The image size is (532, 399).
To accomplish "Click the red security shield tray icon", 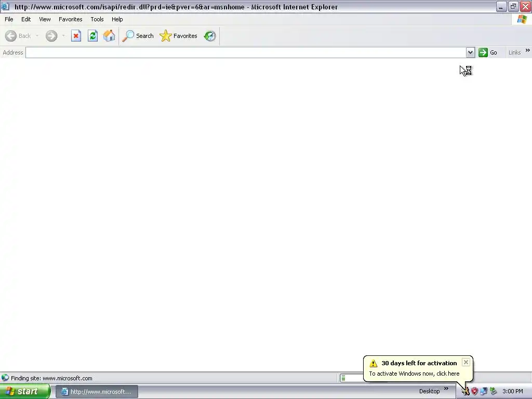I will coord(474,392).
